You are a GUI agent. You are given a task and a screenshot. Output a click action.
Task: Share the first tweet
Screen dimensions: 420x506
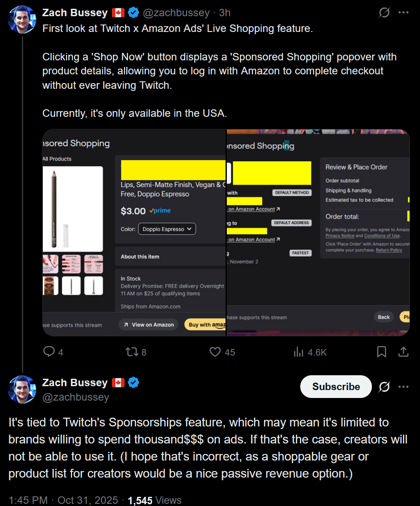point(404,352)
